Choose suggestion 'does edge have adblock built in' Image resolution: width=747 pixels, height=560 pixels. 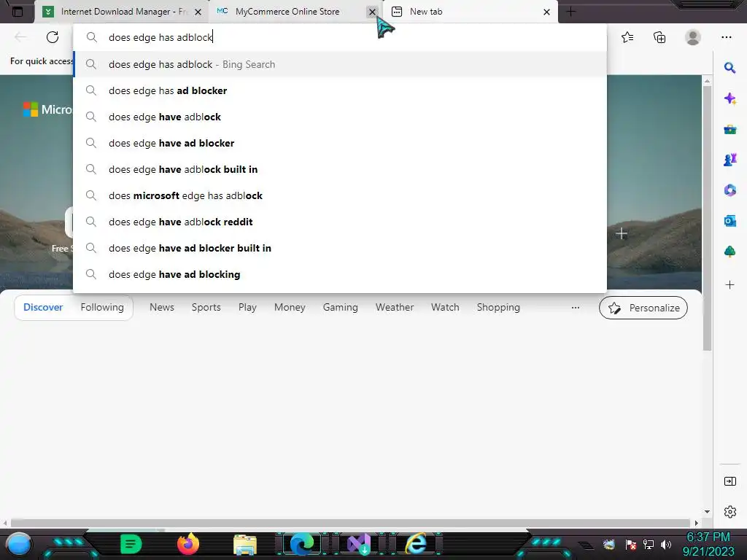pyautogui.click(x=340, y=169)
